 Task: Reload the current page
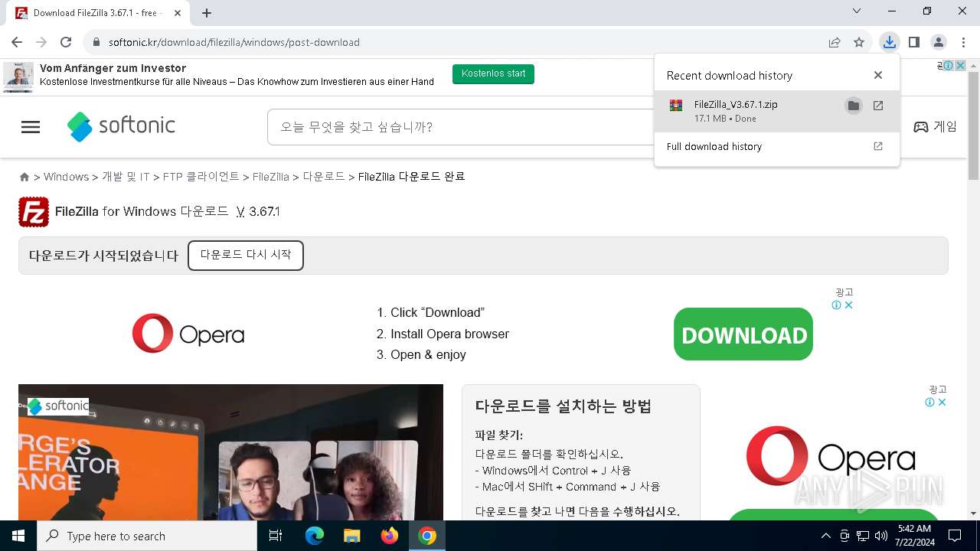click(x=66, y=42)
